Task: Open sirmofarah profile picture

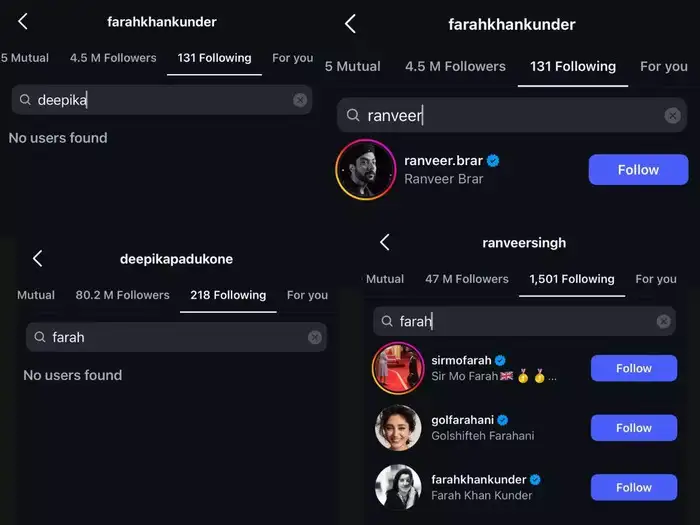Action: coord(397,368)
